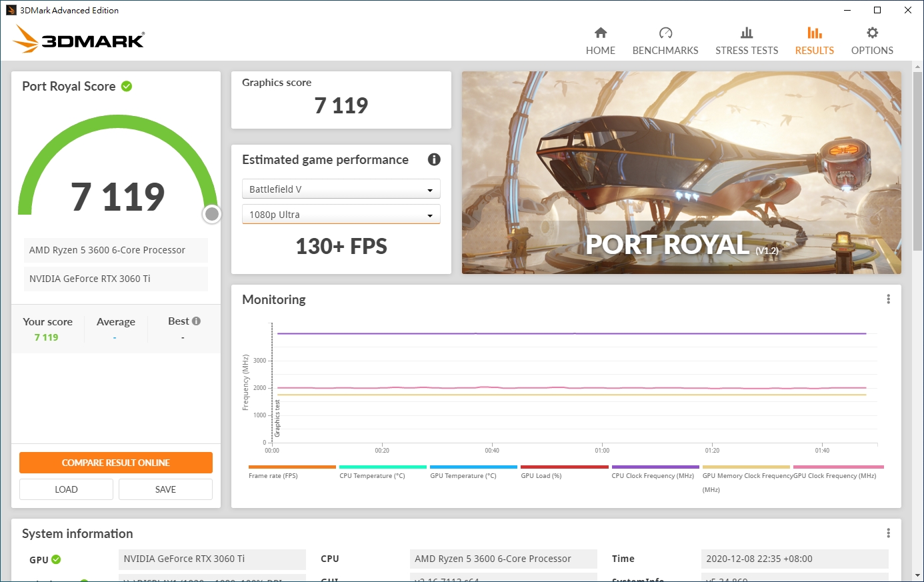Open the System information three-dot menu
Screen dimensions: 924x582
888,533
